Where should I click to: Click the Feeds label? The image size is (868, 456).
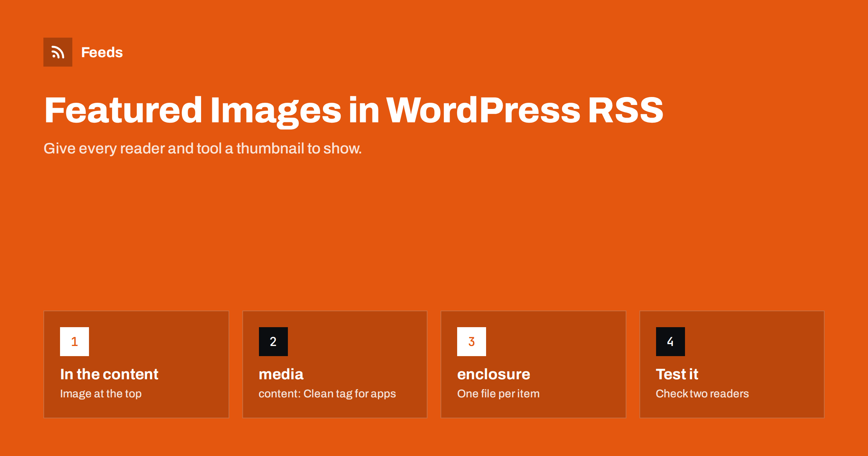(102, 52)
